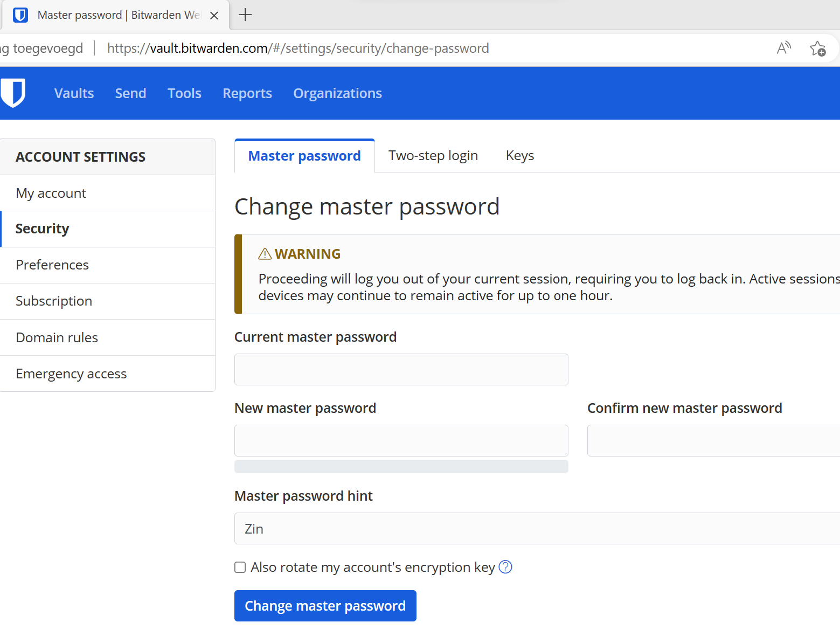
Task: Click the Read aloud icon
Action: pyautogui.click(x=783, y=49)
